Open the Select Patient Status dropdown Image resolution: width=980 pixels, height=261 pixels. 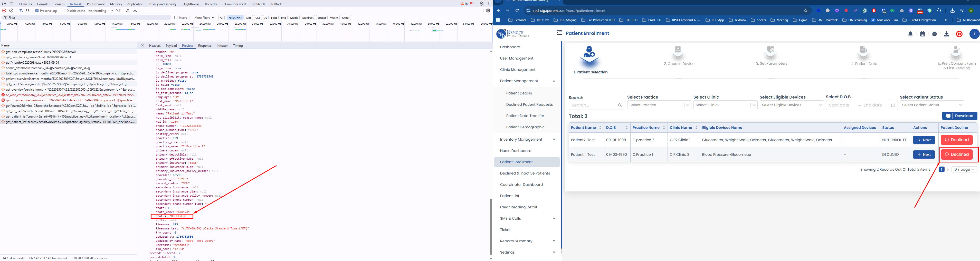click(x=931, y=105)
